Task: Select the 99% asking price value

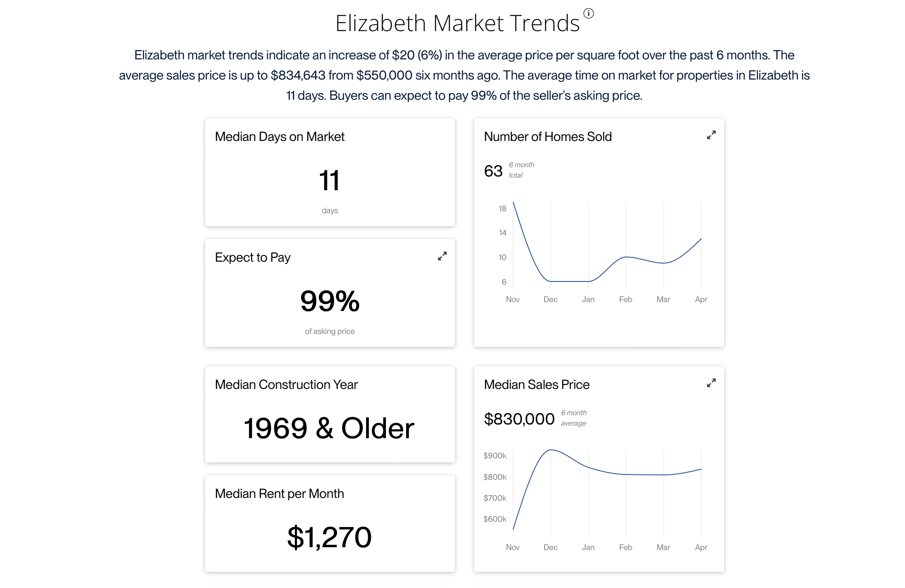Action: point(330,301)
